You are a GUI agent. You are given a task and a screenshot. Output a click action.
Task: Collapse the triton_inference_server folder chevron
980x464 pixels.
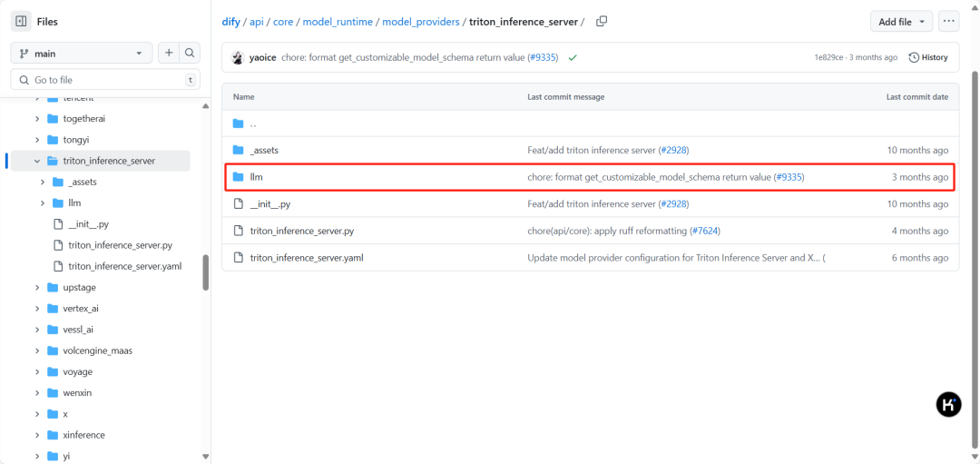tap(37, 161)
